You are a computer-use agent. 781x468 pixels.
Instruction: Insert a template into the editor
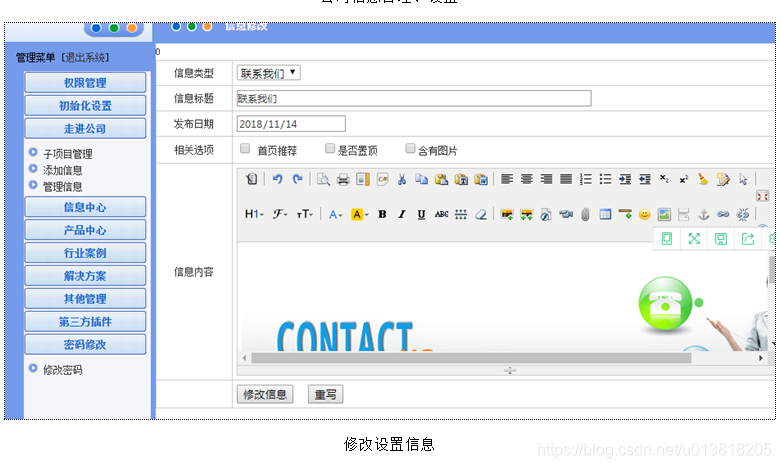tap(363, 179)
